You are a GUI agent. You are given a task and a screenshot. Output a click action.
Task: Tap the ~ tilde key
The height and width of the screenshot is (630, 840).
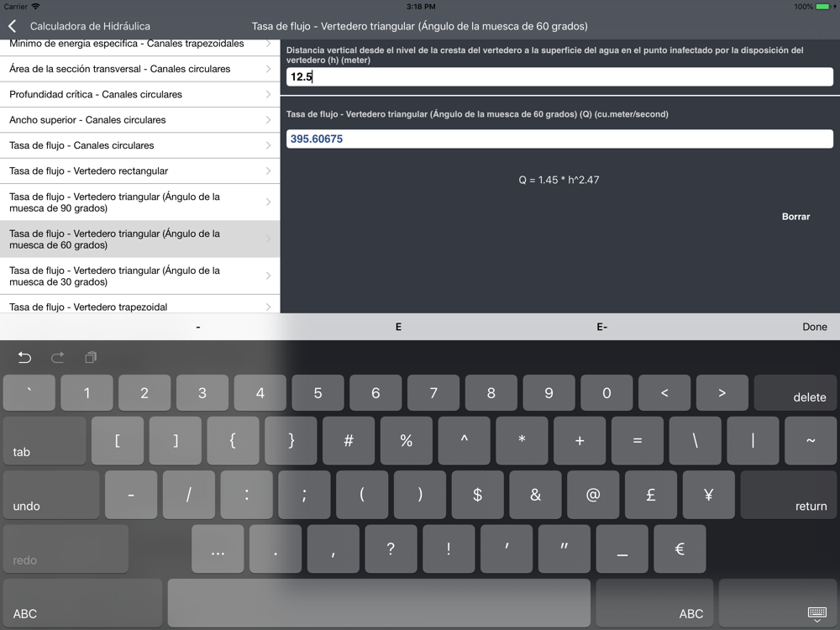pyautogui.click(x=811, y=440)
